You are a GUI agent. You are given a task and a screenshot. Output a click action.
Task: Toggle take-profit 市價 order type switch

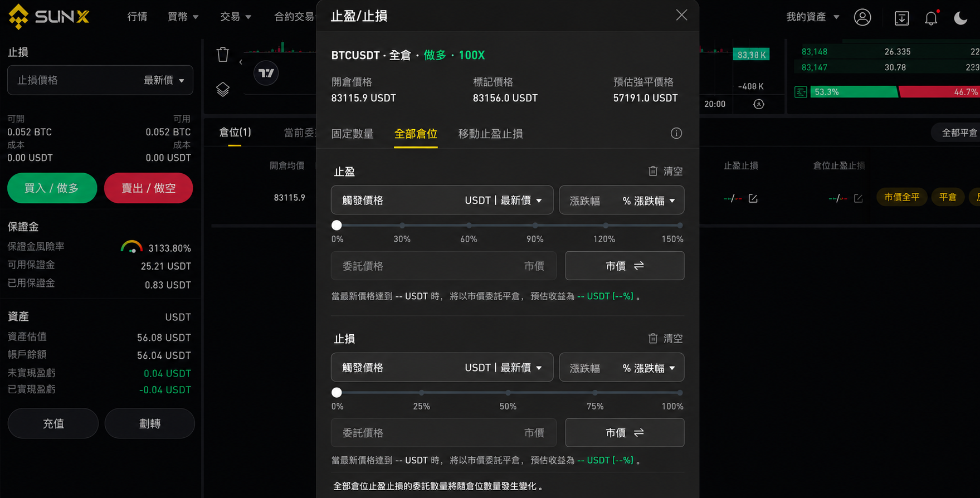coord(625,266)
